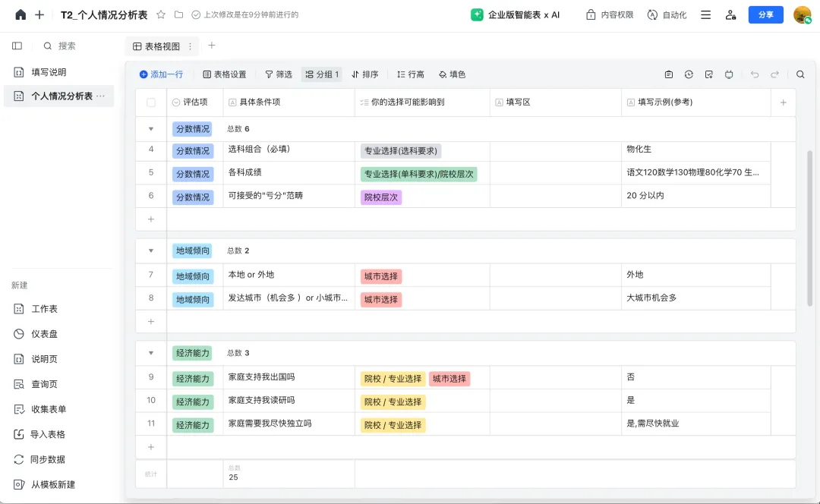Open the 填色 fill color tool
This screenshot has height=504, width=820.
tap(452, 74)
